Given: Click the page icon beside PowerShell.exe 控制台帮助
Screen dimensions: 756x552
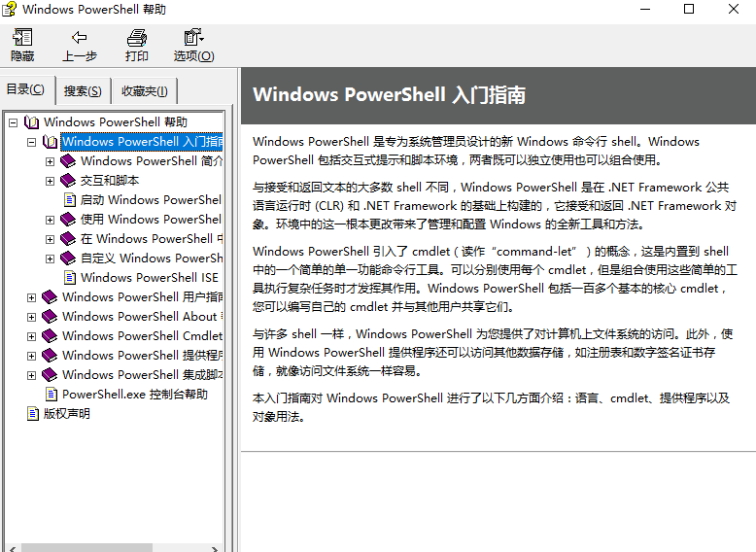Looking at the screenshot, I should tap(51, 395).
